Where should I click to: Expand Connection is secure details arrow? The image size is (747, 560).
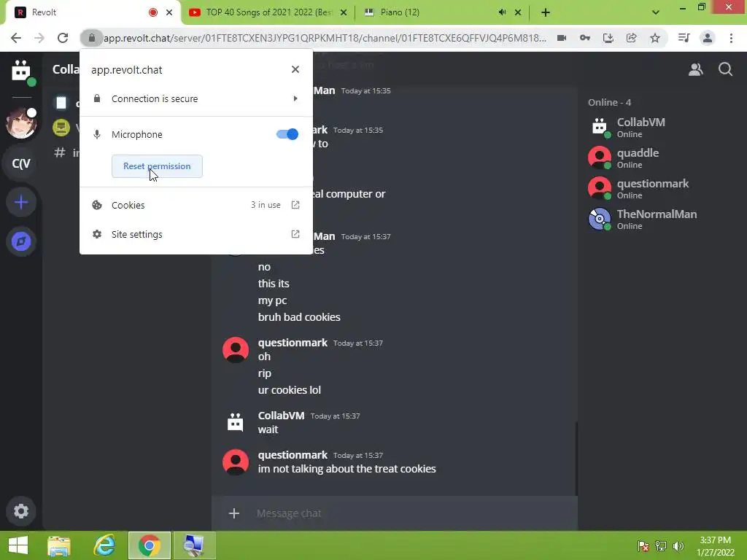pos(295,98)
